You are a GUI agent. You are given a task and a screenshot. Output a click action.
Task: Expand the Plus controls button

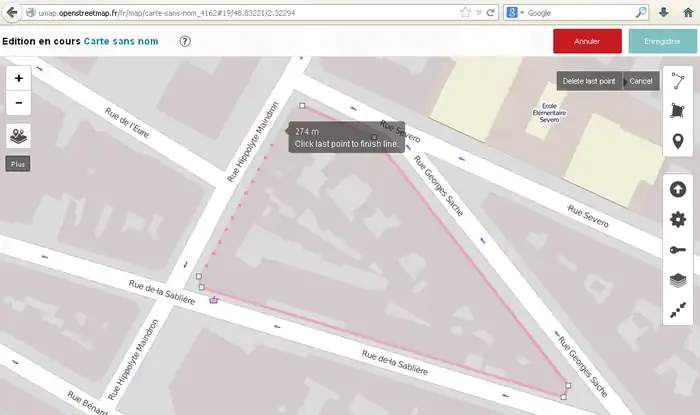pos(18,163)
